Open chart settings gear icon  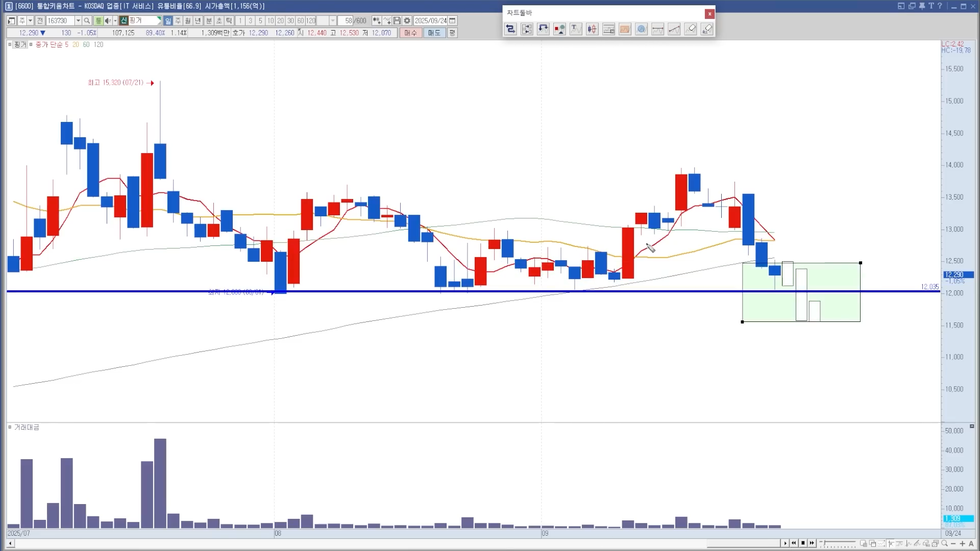407,21
